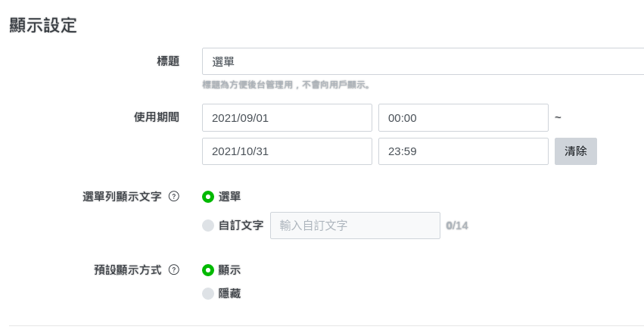Select the 自訂文字 radio option

[x=208, y=226]
